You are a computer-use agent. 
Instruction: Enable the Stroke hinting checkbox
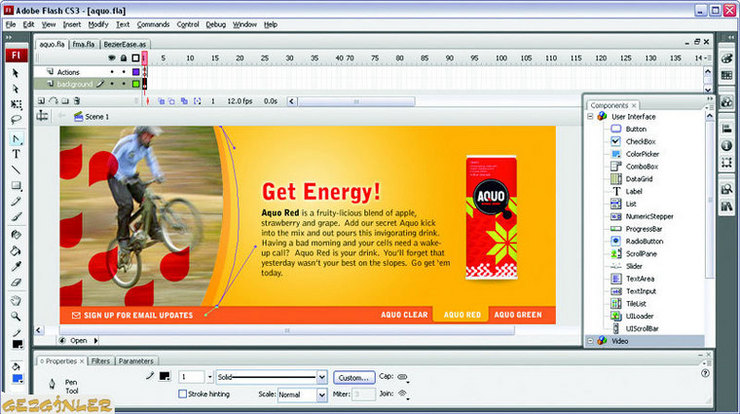[183, 394]
